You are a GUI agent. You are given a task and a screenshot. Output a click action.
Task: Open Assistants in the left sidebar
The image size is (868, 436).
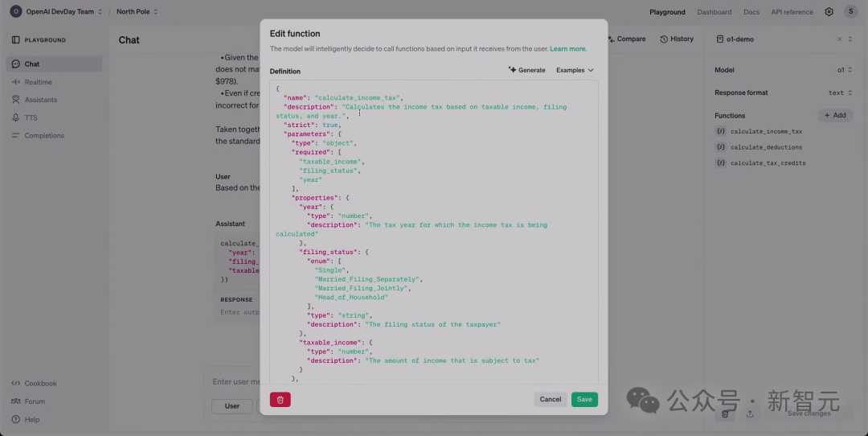click(x=40, y=100)
